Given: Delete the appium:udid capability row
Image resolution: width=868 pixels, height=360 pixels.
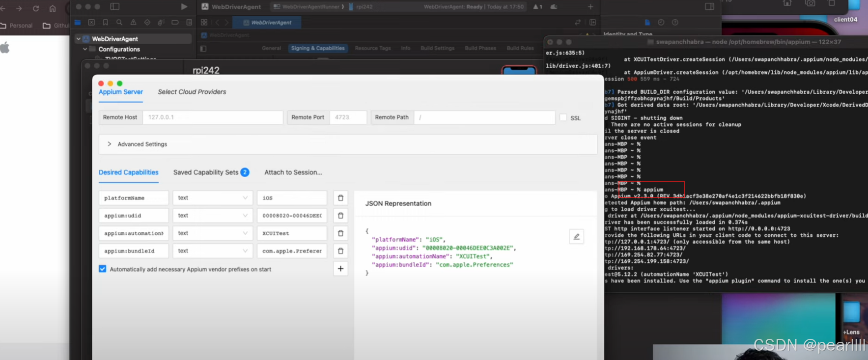Looking at the screenshot, I should 340,216.
